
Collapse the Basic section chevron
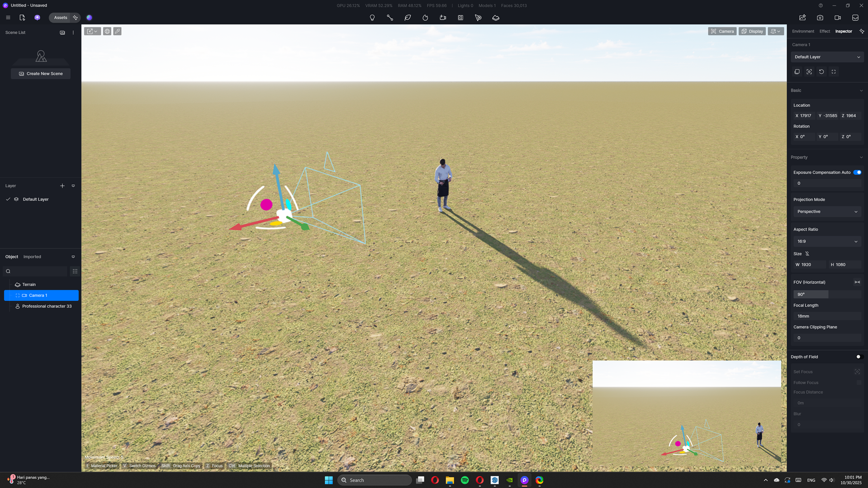[x=861, y=90]
